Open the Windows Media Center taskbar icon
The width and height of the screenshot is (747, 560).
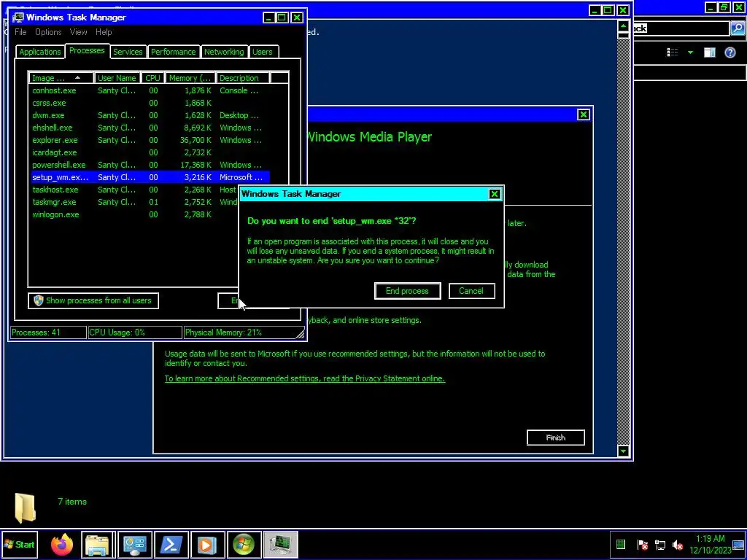(x=244, y=545)
